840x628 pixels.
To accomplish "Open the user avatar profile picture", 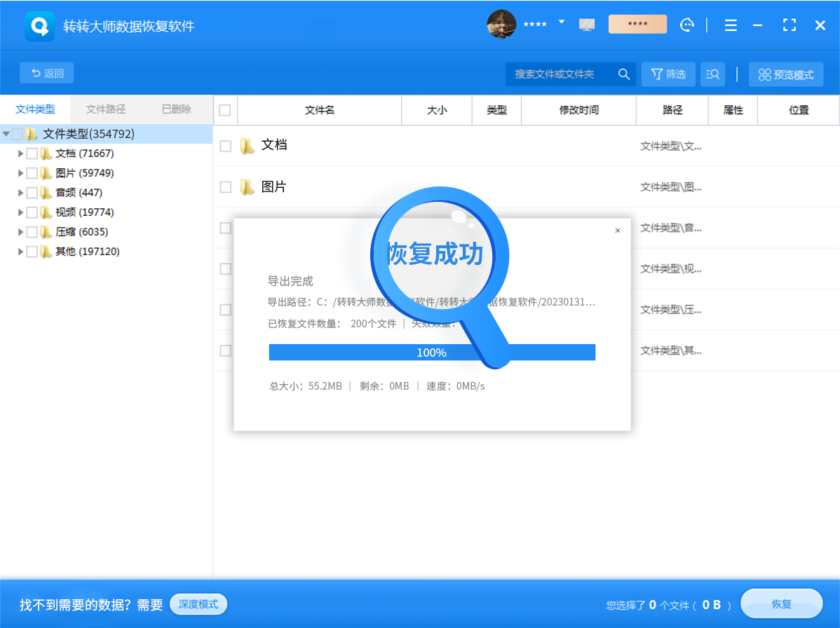I will pos(501,25).
